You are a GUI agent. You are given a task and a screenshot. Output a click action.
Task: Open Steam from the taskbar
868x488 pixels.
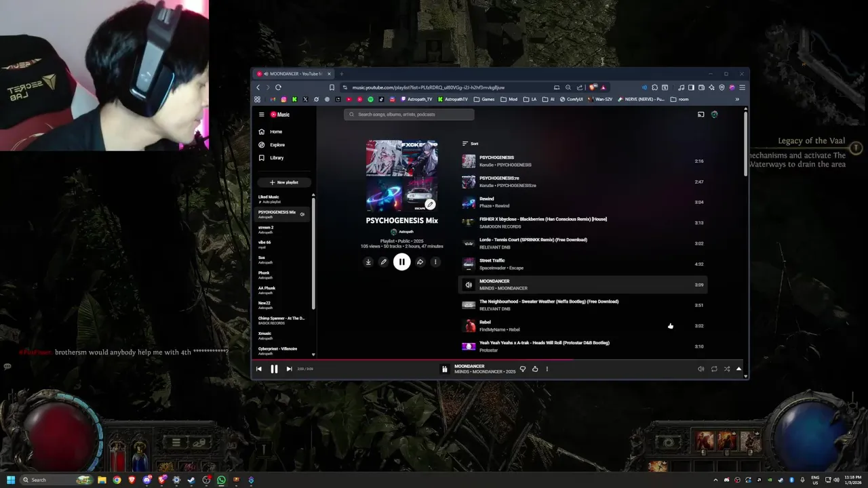point(191,480)
